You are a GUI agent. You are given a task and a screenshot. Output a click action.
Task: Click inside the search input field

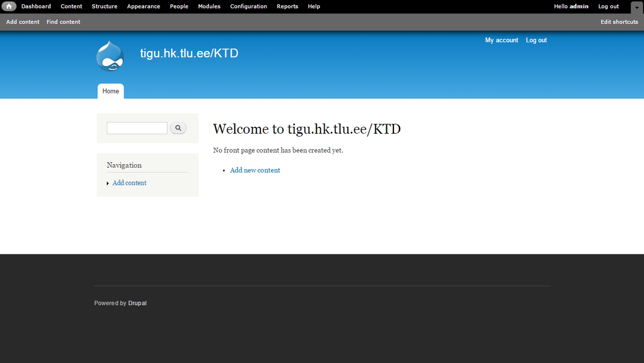[x=137, y=128]
